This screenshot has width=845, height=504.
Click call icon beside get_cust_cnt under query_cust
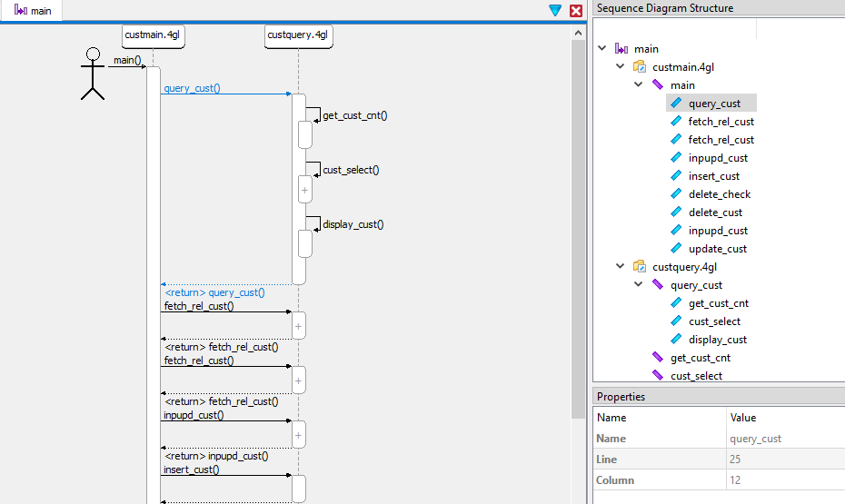676,302
